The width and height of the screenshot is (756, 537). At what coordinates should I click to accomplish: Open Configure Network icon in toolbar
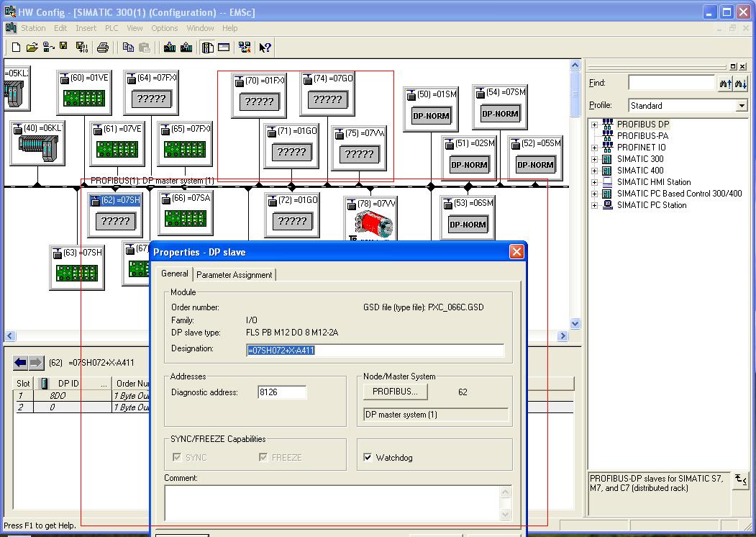(x=245, y=48)
